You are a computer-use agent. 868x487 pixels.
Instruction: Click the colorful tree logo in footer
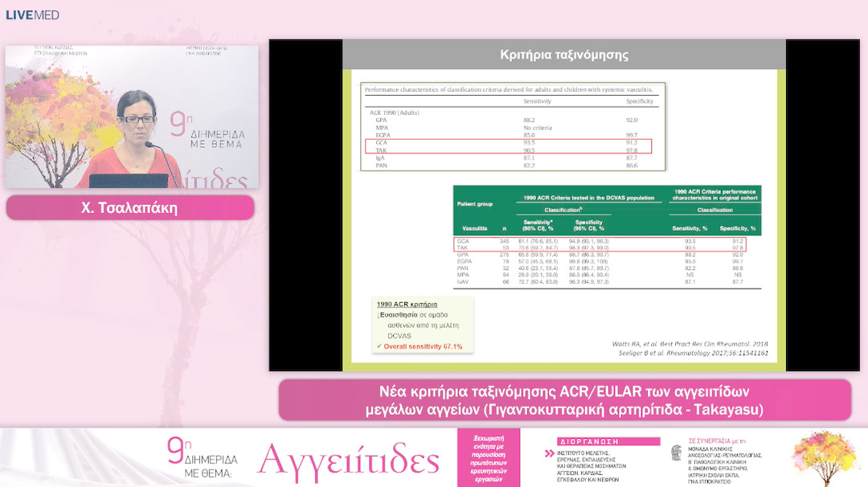pyautogui.click(x=820, y=456)
